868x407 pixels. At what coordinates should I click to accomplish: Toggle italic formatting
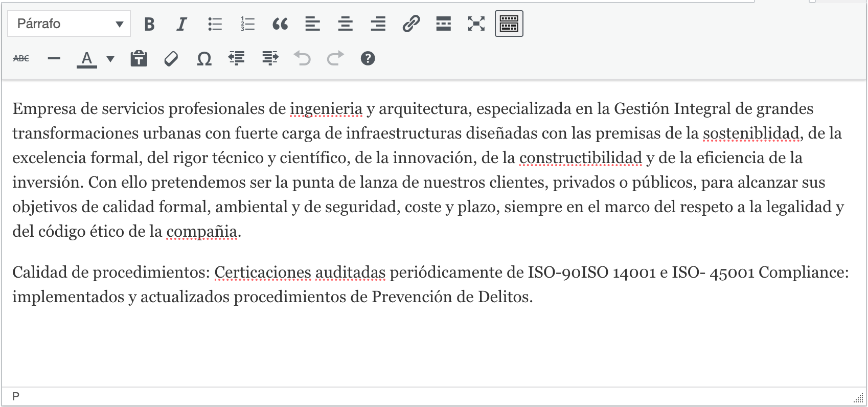pyautogui.click(x=181, y=24)
